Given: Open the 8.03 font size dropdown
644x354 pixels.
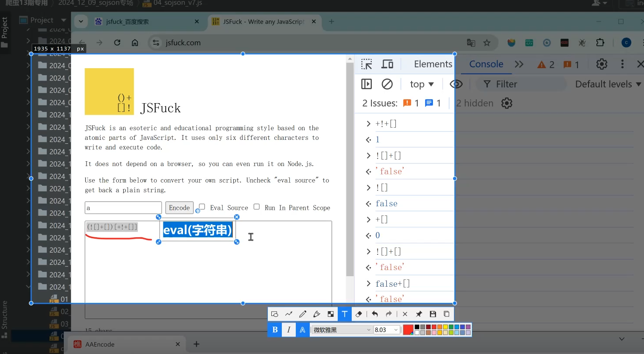Looking at the screenshot, I should pos(387,330).
